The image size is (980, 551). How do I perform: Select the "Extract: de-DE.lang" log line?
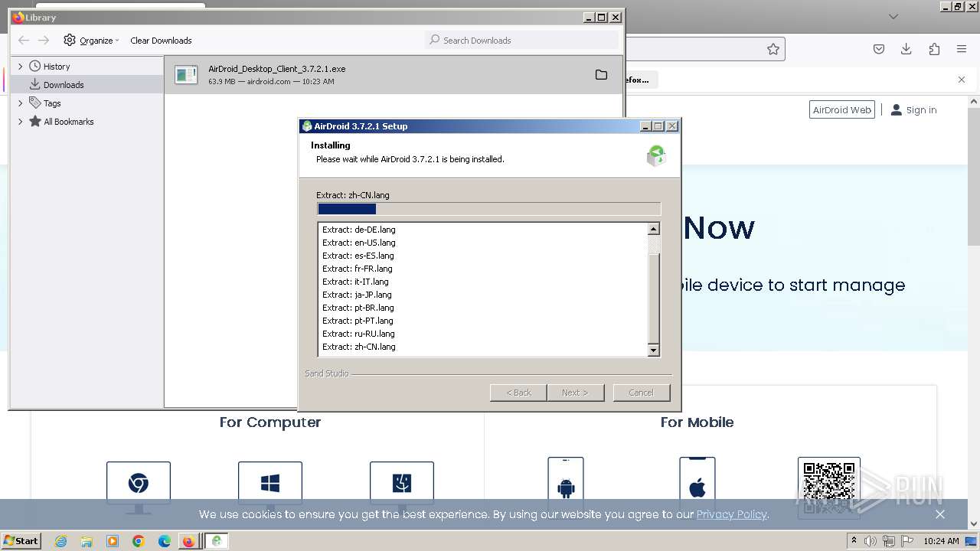pyautogui.click(x=359, y=230)
